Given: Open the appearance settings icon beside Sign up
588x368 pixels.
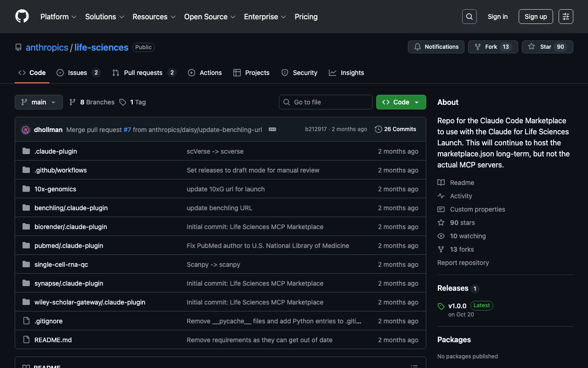Looking at the screenshot, I should click(565, 17).
